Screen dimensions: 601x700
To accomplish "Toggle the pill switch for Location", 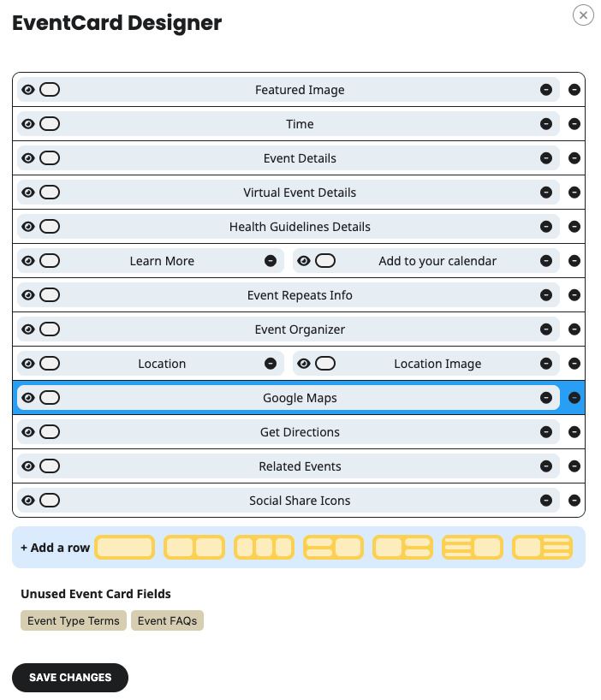I will (50, 364).
